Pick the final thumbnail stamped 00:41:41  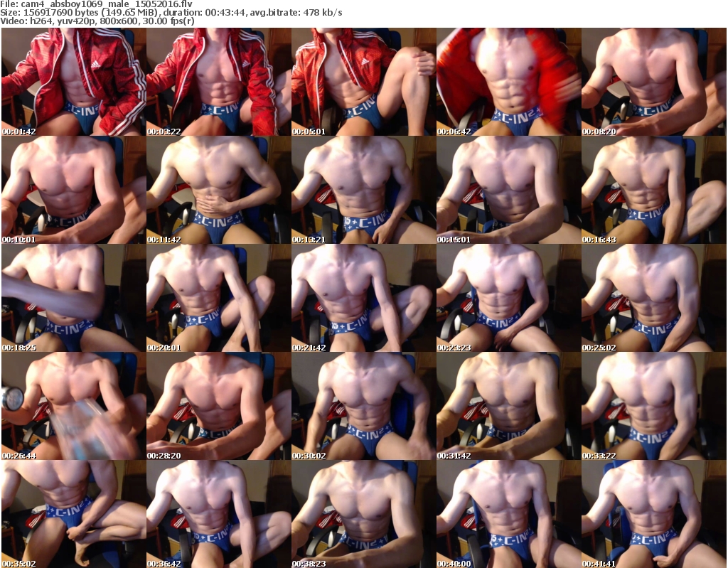[x=653, y=514]
